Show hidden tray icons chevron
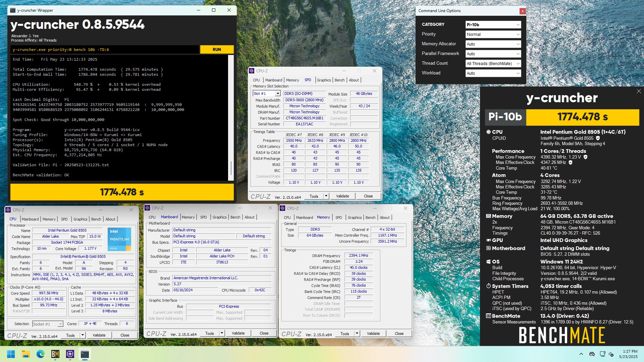The width and height of the screenshot is (644, 362). click(x=581, y=354)
